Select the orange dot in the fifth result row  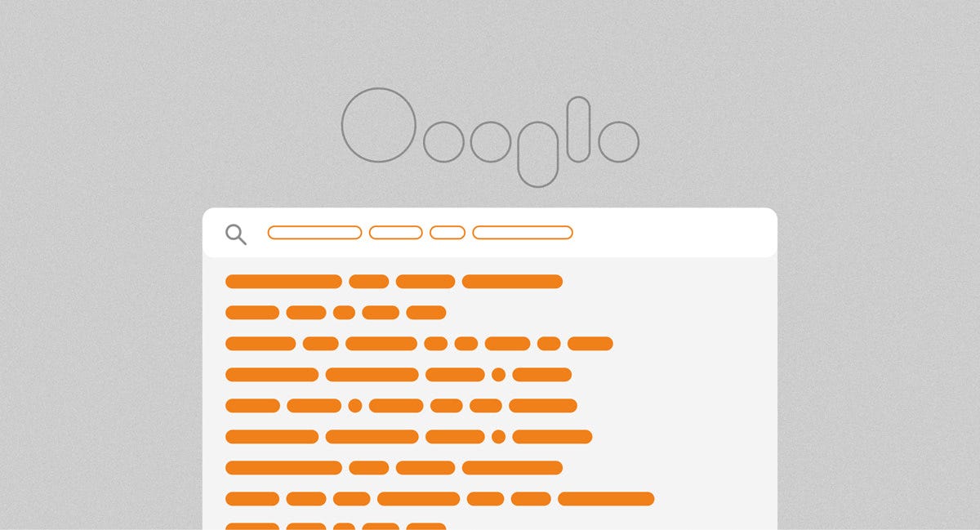pos(354,406)
